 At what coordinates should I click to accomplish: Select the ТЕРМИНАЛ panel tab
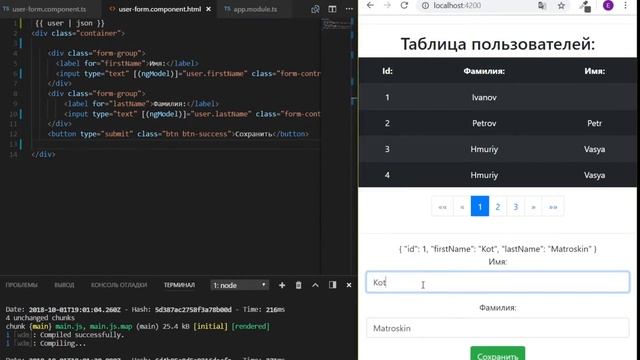179,285
